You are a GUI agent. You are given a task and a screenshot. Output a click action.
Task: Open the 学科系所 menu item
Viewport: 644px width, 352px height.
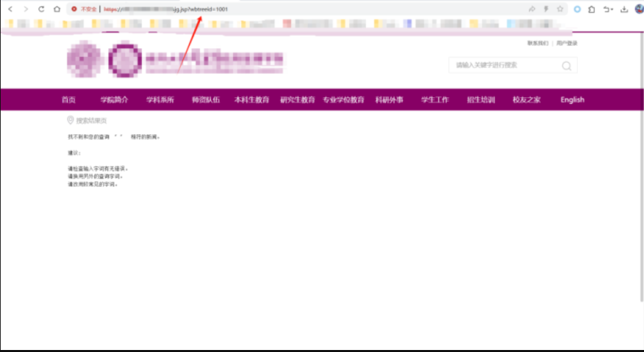tap(160, 100)
